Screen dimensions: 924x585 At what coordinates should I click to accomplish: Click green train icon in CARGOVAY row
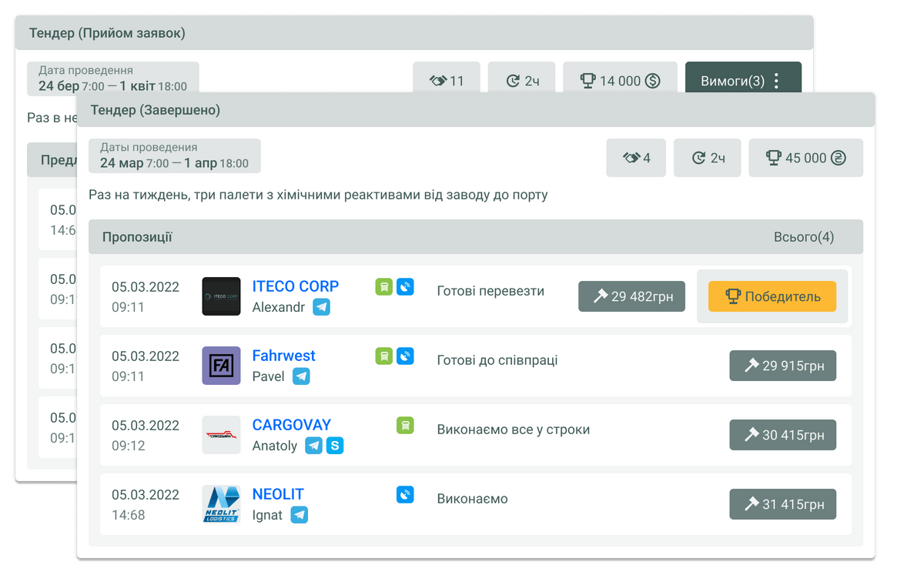(405, 425)
